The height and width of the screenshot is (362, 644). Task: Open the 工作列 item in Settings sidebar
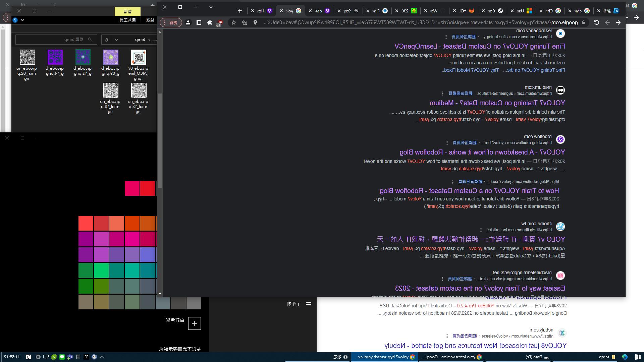click(299, 304)
